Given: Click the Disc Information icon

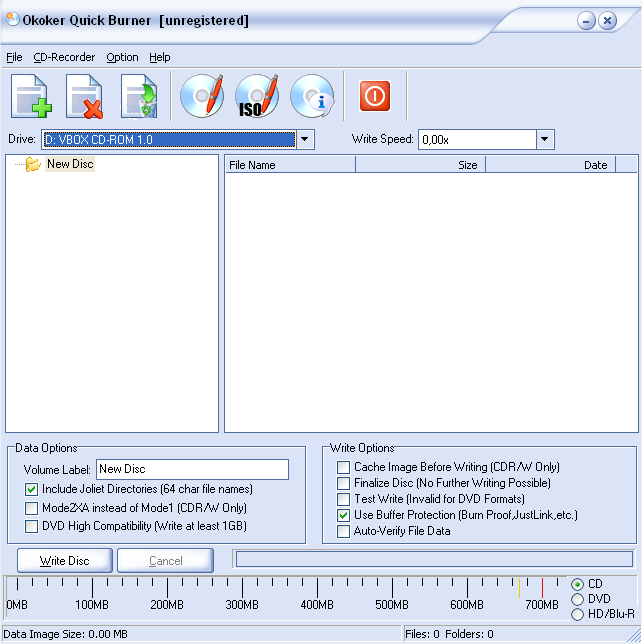Looking at the screenshot, I should (x=312, y=96).
